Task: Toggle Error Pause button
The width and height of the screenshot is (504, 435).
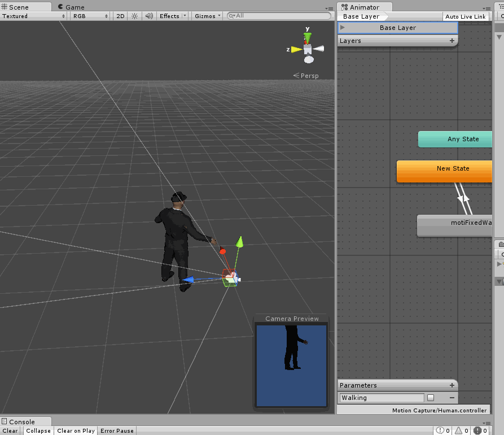Action: click(117, 430)
